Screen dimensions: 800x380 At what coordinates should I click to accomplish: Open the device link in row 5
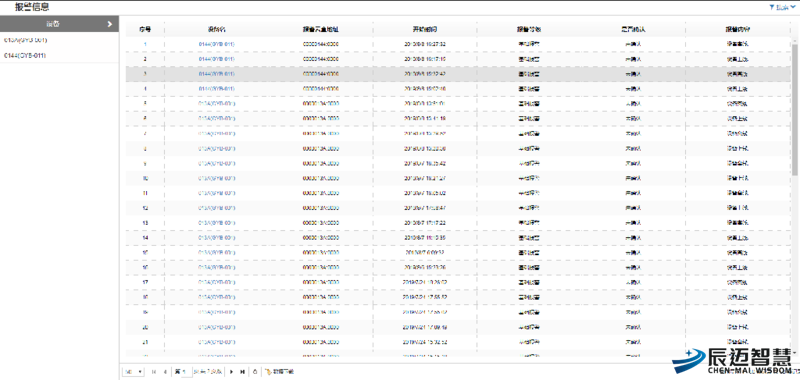click(x=217, y=103)
